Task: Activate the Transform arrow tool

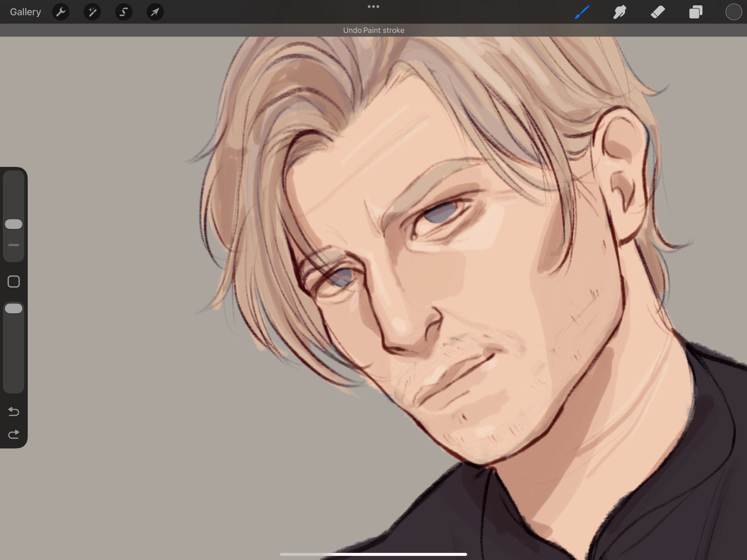Action: coord(155,12)
